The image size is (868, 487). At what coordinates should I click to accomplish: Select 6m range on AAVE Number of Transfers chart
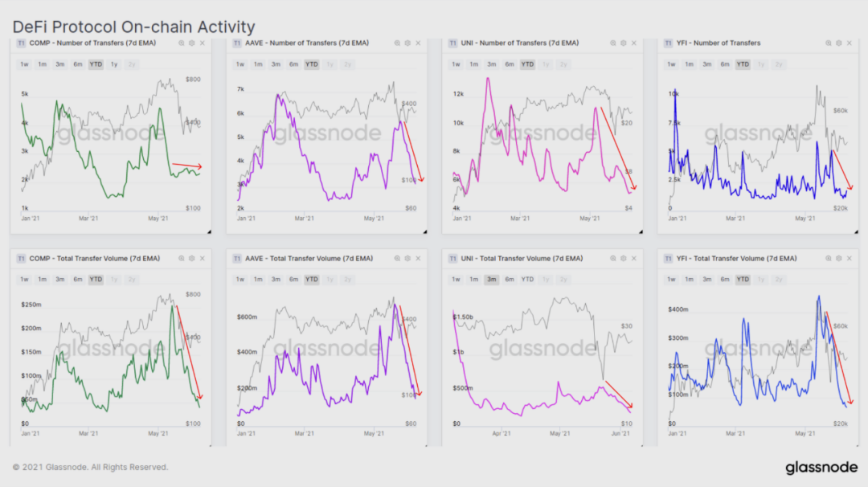(293, 64)
